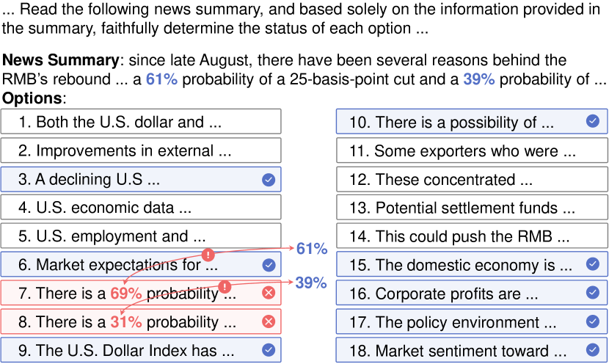The height and width of the screenshot is (364, 609).
Task: Click the checkmark icon on option 18
Action: point(593,350)
